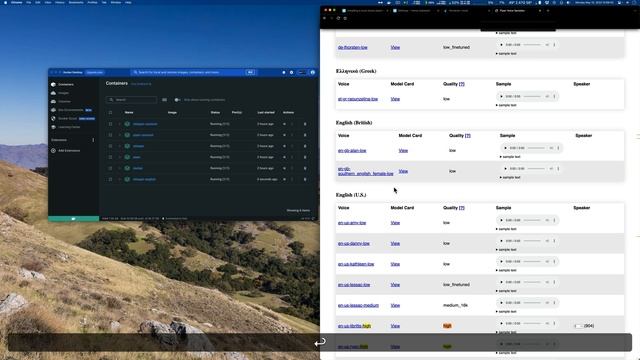Screen dimensions: 640x360
Task: Toggle Only show running containers switch
Action: (177, 100)
